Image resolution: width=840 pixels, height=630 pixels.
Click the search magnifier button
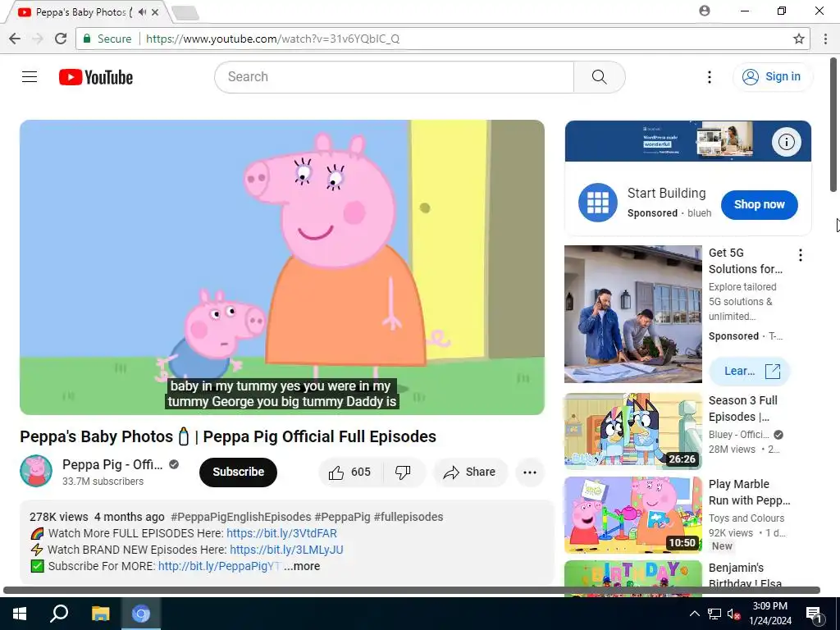(x=600, y=77)
